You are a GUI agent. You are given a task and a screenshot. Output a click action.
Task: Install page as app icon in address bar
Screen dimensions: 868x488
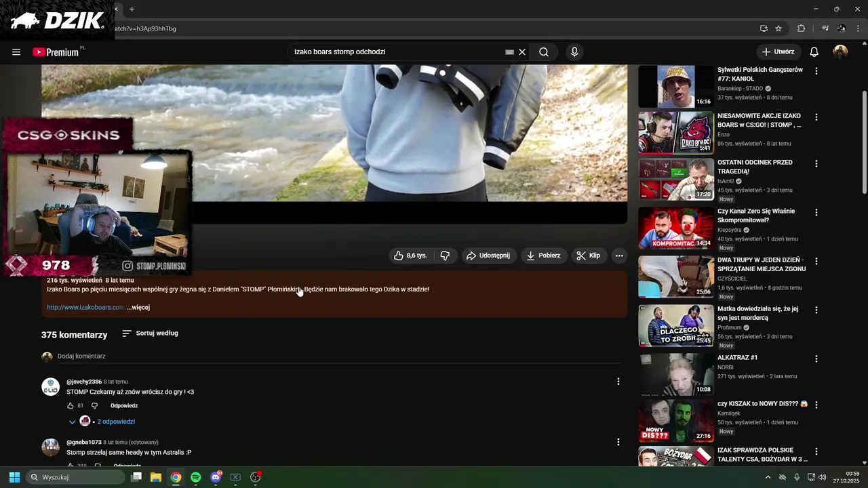pyautogui.click(x=764, y=28)
